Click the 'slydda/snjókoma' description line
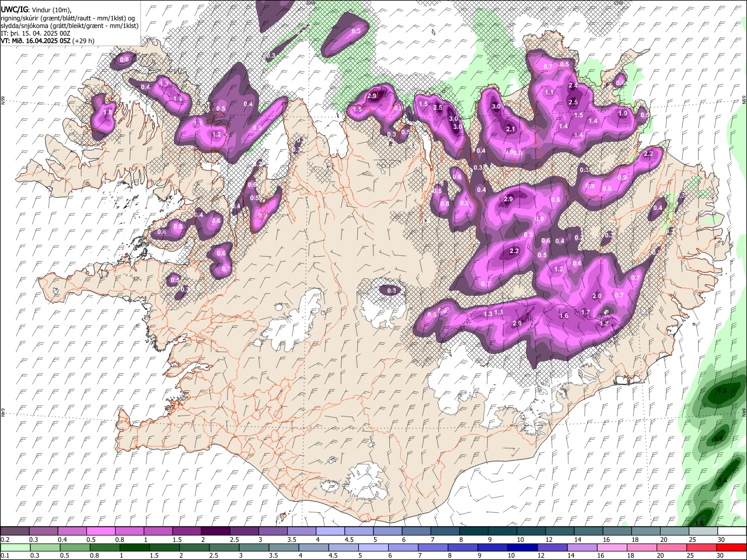 click(69, 25)
